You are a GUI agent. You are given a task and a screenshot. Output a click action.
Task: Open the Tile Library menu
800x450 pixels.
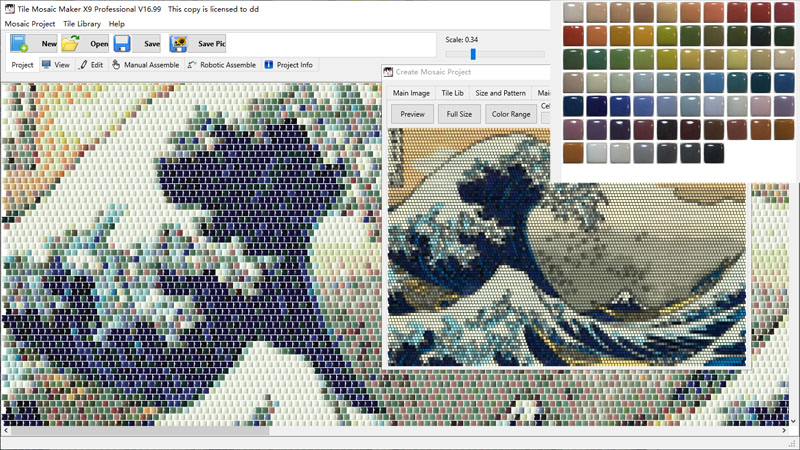[82, 24]
